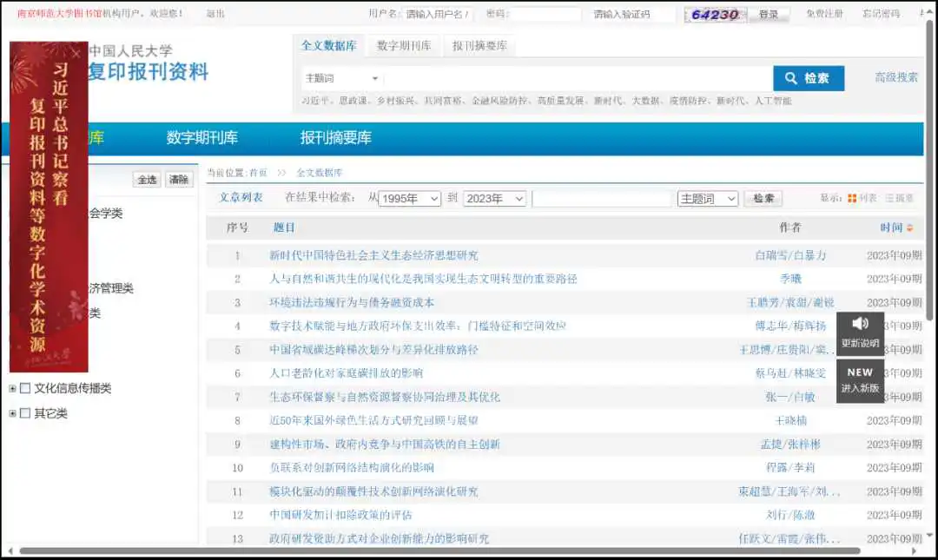This screenshot has width=938, height=560.
Task: Click the 免费注册 register link
Action: (824, 13)
